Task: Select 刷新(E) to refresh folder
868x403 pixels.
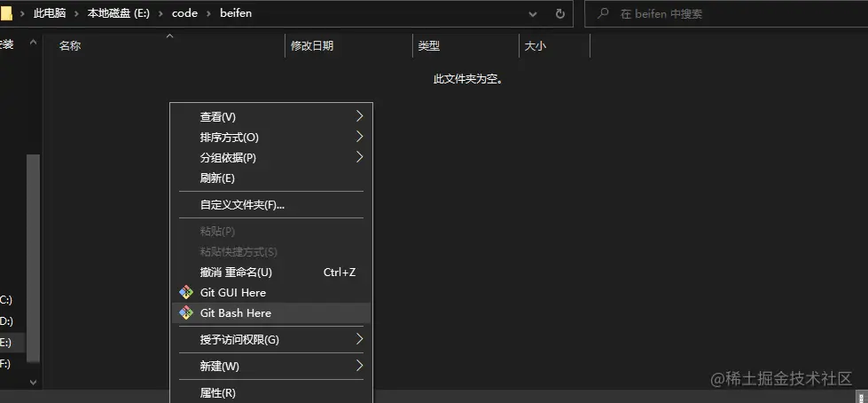Action: (271, 178)
